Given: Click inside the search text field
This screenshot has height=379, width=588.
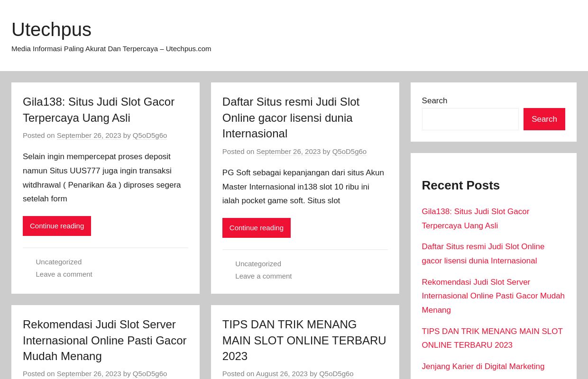Looking at the screenshot, I should pyautogui.click(x=470, y=119).
